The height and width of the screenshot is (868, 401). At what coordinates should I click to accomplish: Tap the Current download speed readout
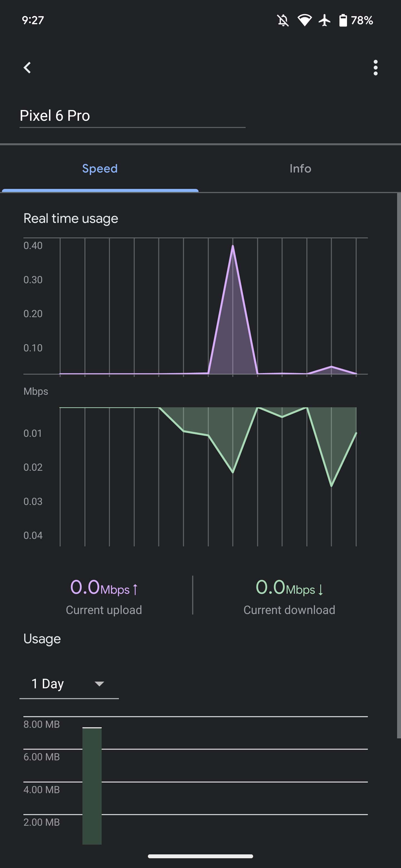[x=289, y=595]
